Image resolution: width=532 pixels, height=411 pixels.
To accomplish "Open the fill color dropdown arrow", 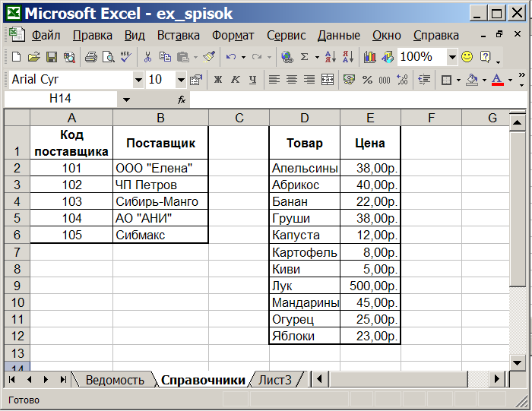I will (484, 80).
